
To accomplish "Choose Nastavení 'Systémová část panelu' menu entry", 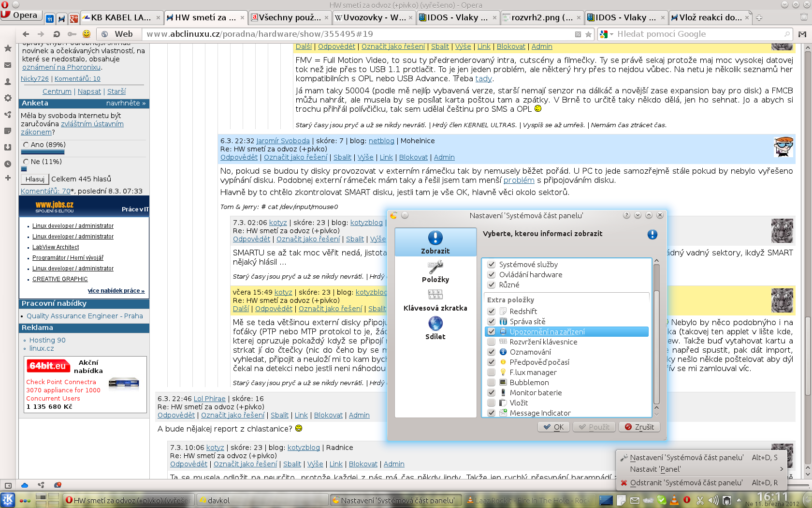I will tap(702, 458).
